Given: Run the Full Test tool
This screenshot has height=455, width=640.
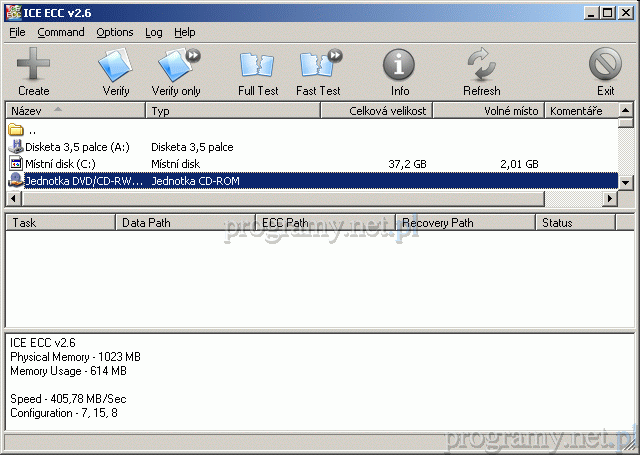Looking at the screenshot, I should (258, 72).
